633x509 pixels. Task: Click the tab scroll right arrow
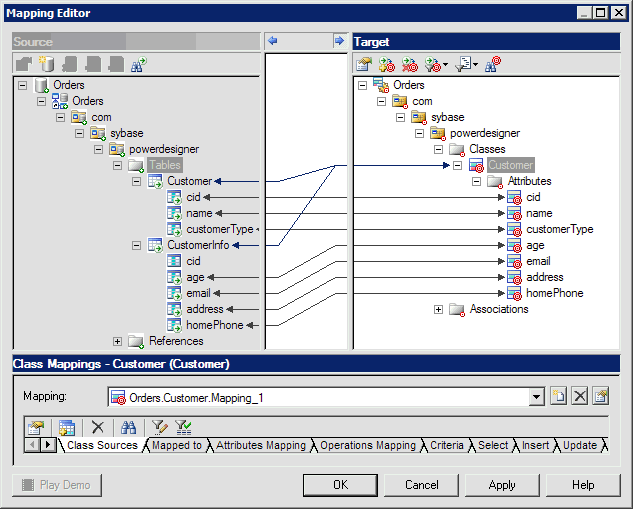pos(48,445)
